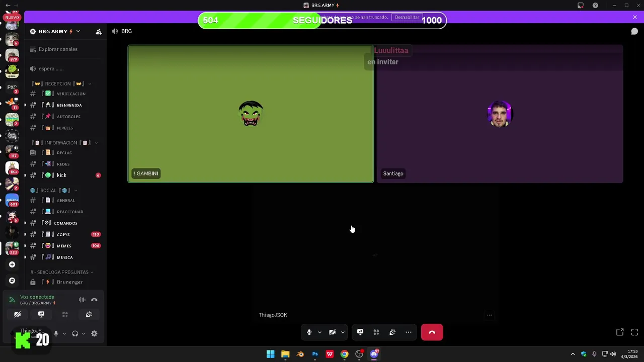Enter full screen call view
This screenshot has width=644, height=362.
pyautogui.click(x=634, y=332)
